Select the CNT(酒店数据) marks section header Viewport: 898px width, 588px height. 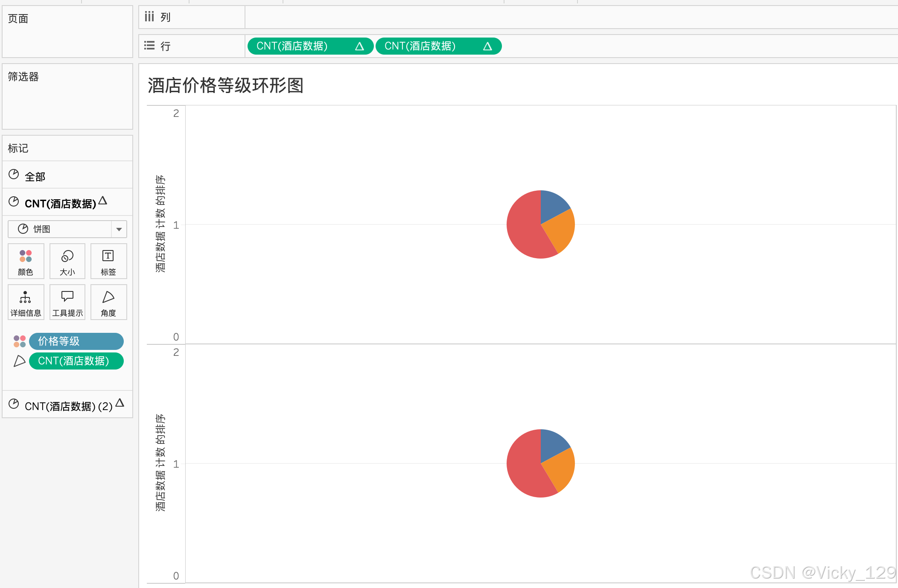[60, 203]
